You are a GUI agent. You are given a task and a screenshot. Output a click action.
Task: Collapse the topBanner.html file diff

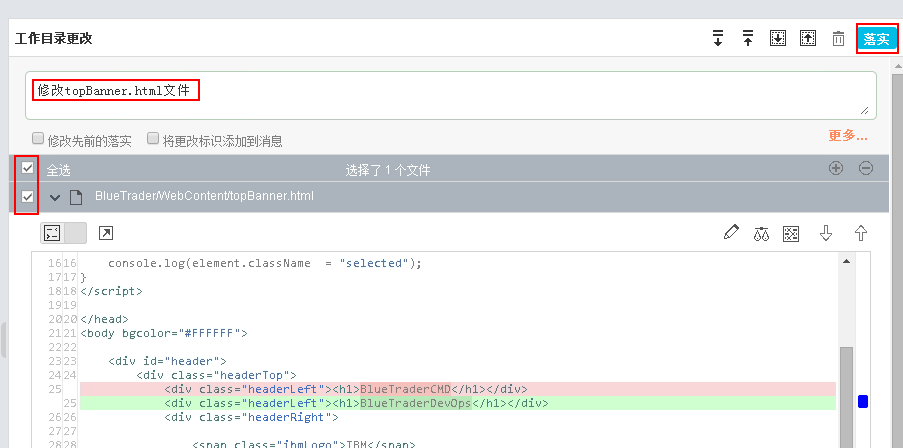click(55, 197)
